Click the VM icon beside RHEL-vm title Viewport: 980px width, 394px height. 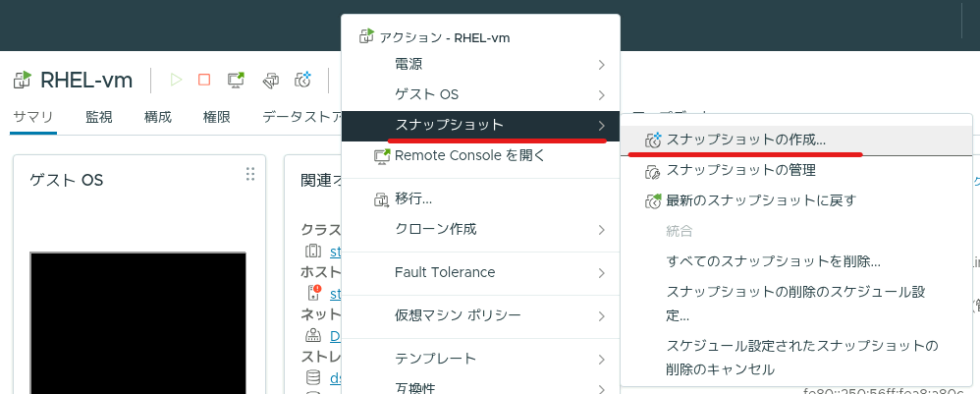click(x=22, y=80)
